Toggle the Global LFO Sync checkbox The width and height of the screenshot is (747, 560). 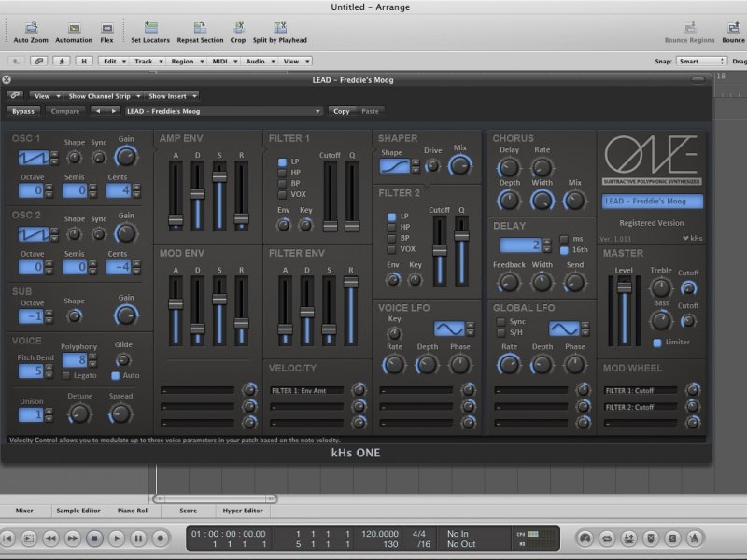(x=500, y=322)
